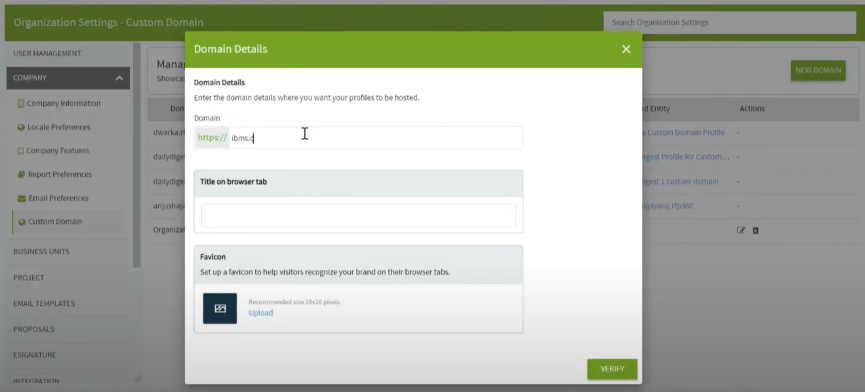
Task: Open the digest 1 custom domain link
Action: (x=681, y=181)
